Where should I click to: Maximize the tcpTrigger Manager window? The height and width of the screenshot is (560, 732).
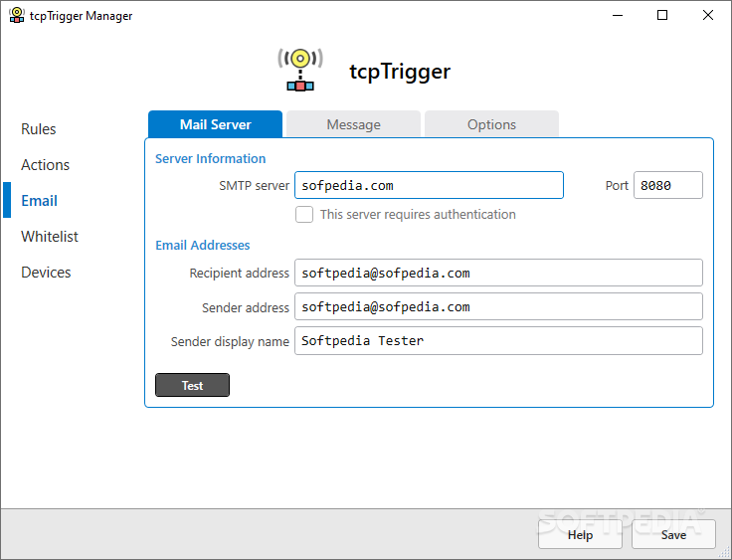[x=662, y=15]
